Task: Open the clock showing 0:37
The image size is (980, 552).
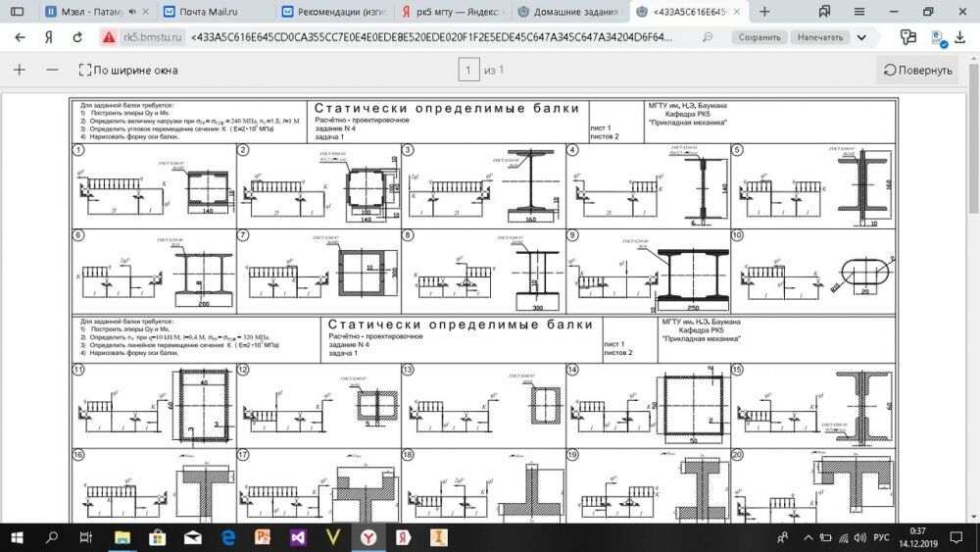Action: tap(918, 537)
